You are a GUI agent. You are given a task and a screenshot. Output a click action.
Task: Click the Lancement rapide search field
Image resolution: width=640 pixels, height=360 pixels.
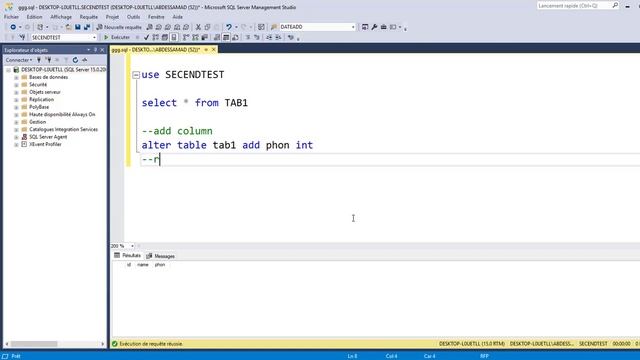tap(574, 5)
